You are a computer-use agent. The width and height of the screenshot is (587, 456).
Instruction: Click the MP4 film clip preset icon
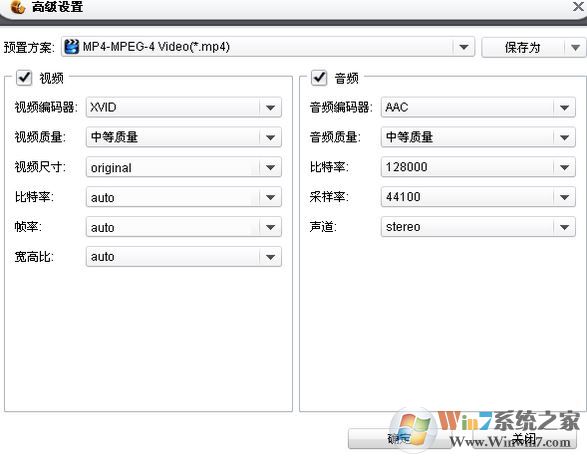click(72, 47)
